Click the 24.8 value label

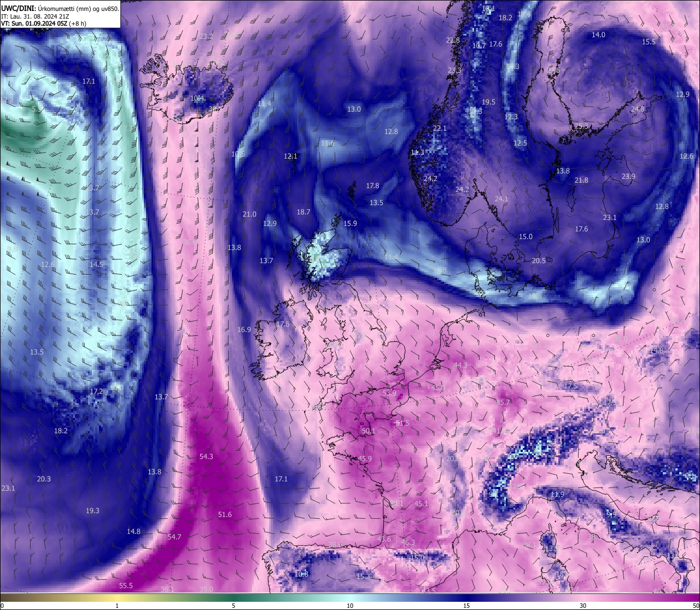[638, 109]
